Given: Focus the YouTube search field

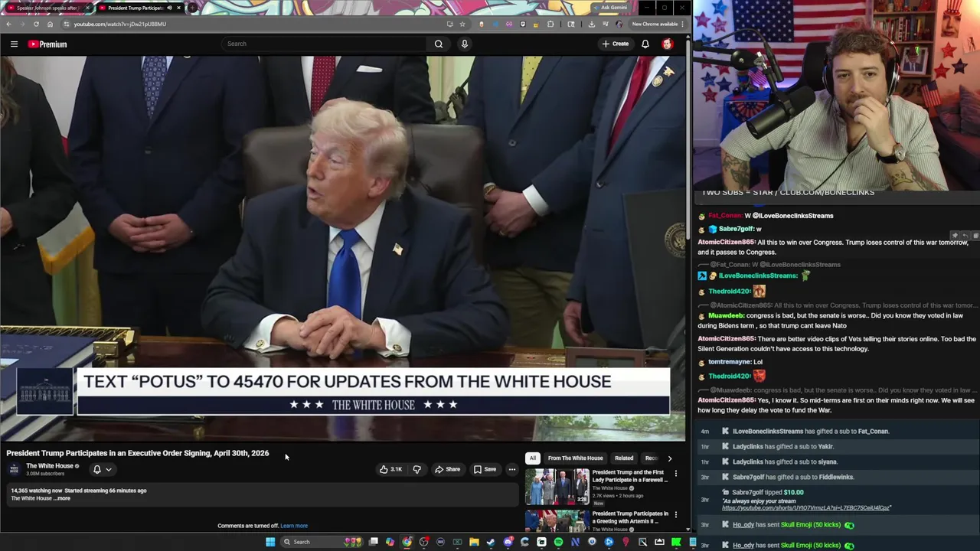Looking at the screenshot, I should click(325, 44).
